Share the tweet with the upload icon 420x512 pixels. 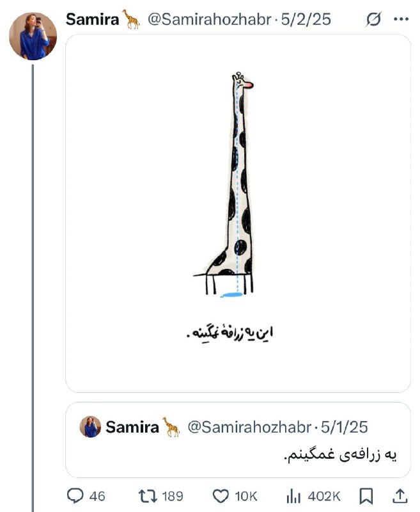pyautogui.click(x=400, y=496)
